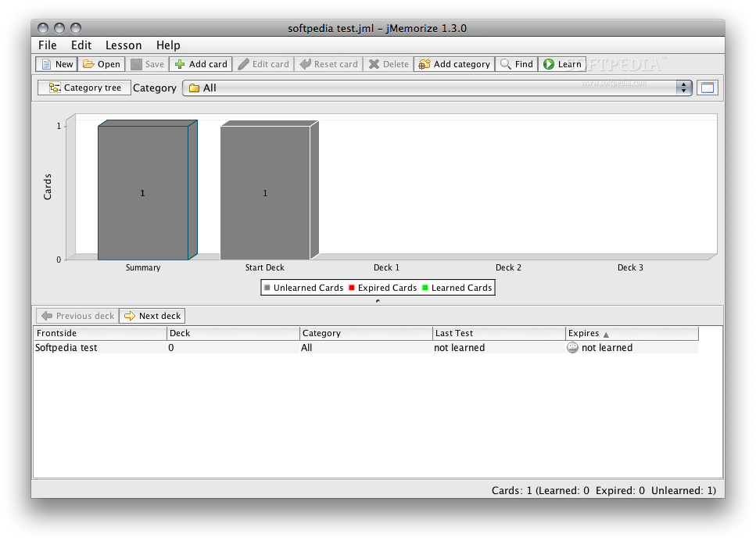Go to the Next deck
Screen dimensions: 756x541
coord(152,316)
